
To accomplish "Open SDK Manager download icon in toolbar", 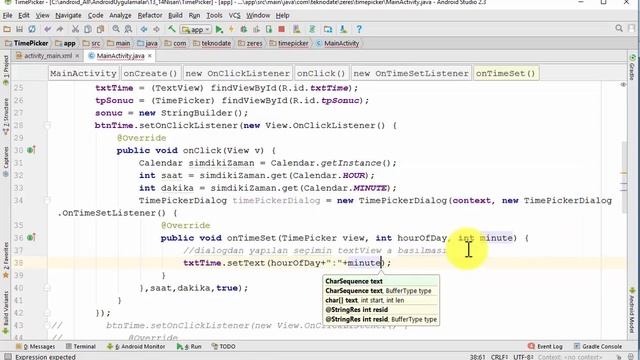I will coord(343,29).
